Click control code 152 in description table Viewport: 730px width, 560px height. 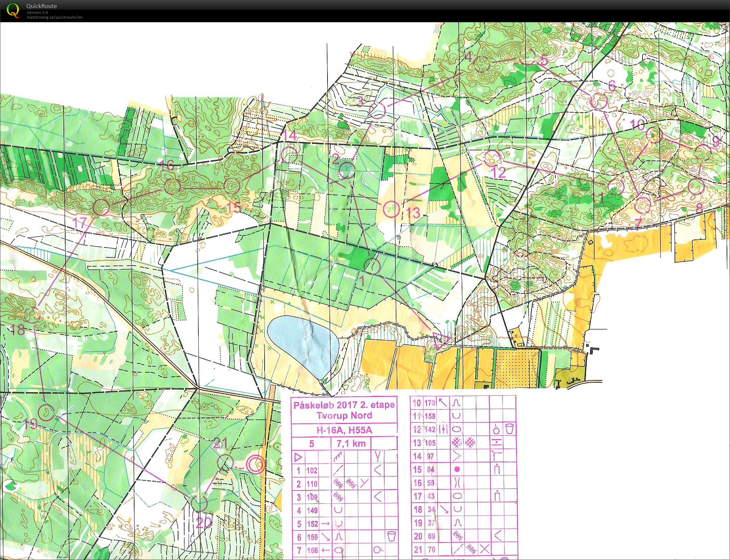click(x=312, y=524)
